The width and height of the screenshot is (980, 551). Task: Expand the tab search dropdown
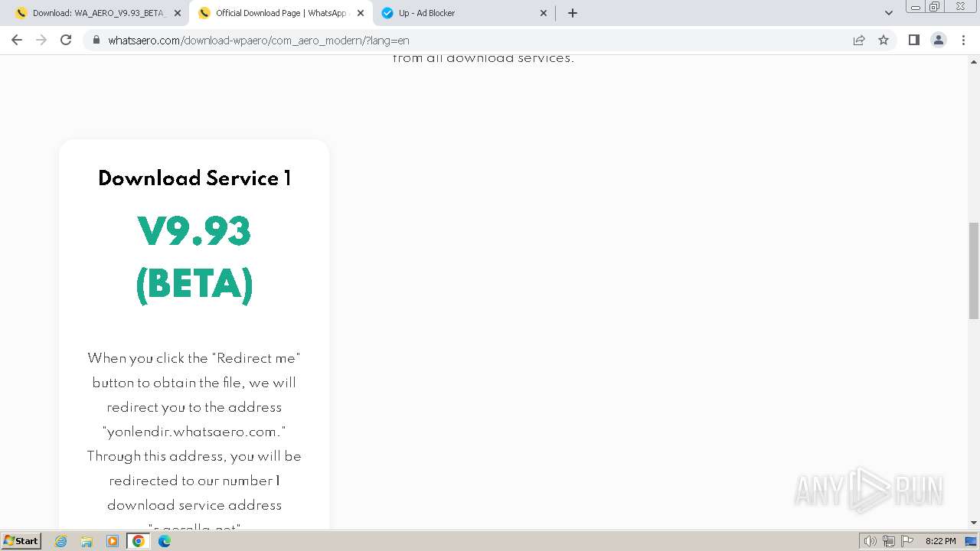tap(889, 13)
